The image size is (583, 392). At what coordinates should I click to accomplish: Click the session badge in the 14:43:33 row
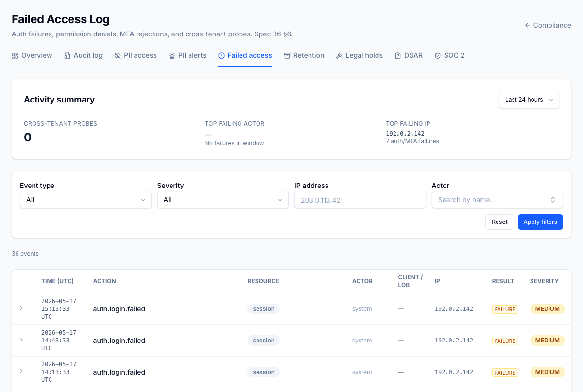(264, 341)
